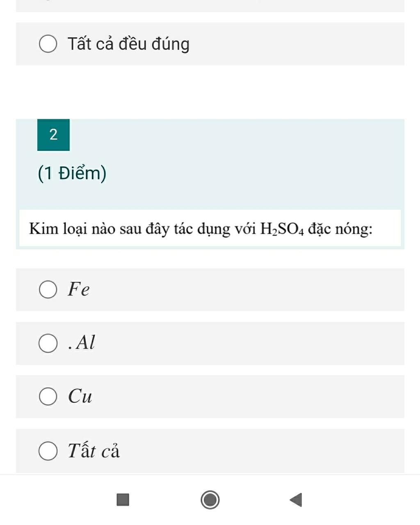This screenshot has height=525, width=420.
Task: Click the teal question number 2 badge
Action: (x=53, y=135)
